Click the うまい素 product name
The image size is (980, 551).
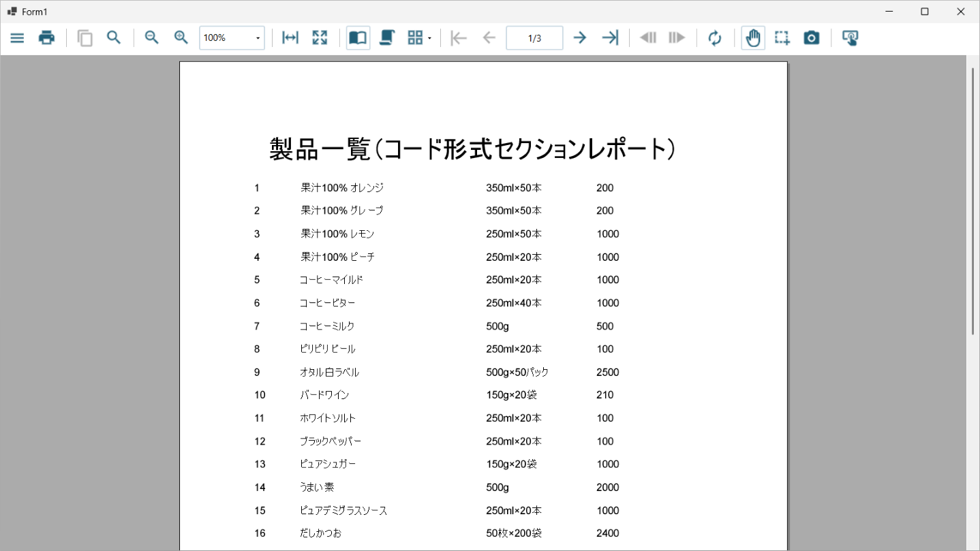[x=317, y=487]
